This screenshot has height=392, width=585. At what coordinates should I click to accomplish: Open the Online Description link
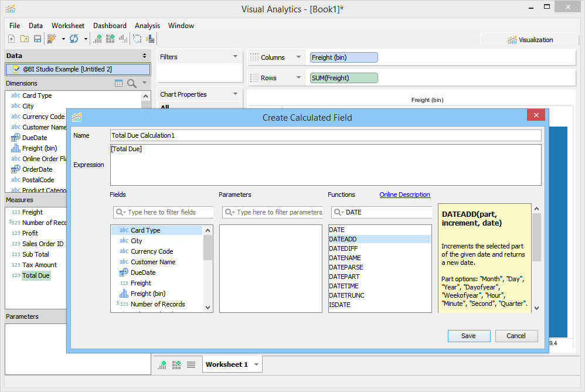pyautogui.click(x=404, y=195)
